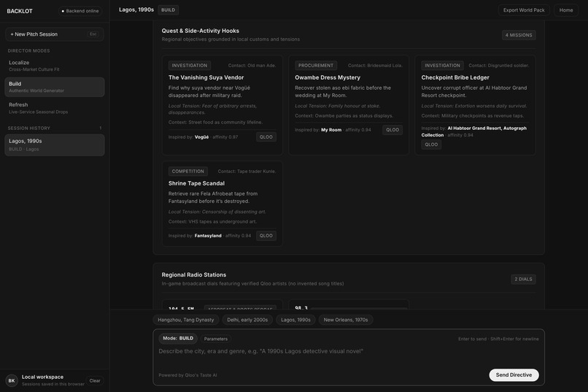Screen dimensions: 588x392
Task: Open the Parameters options
Action: [216, 339]
